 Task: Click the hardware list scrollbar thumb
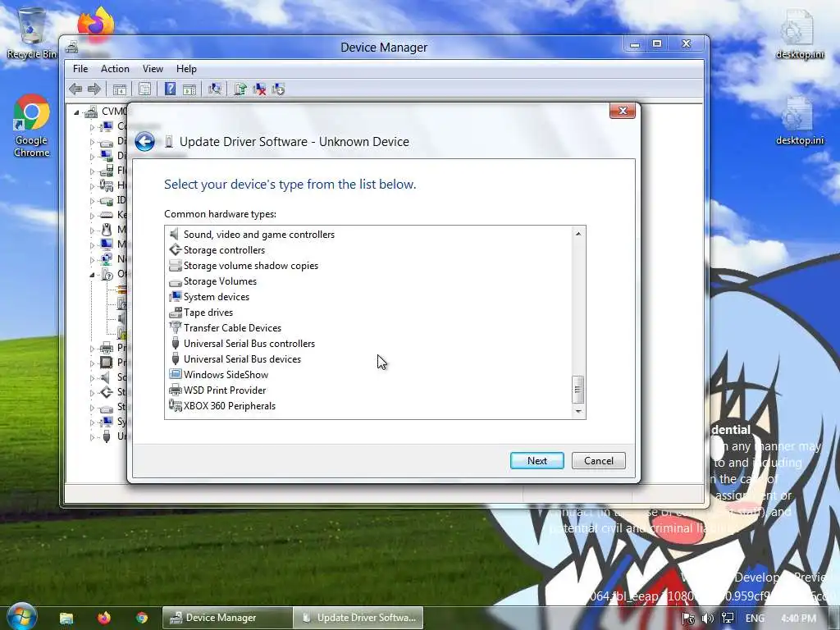click(577, 390)
